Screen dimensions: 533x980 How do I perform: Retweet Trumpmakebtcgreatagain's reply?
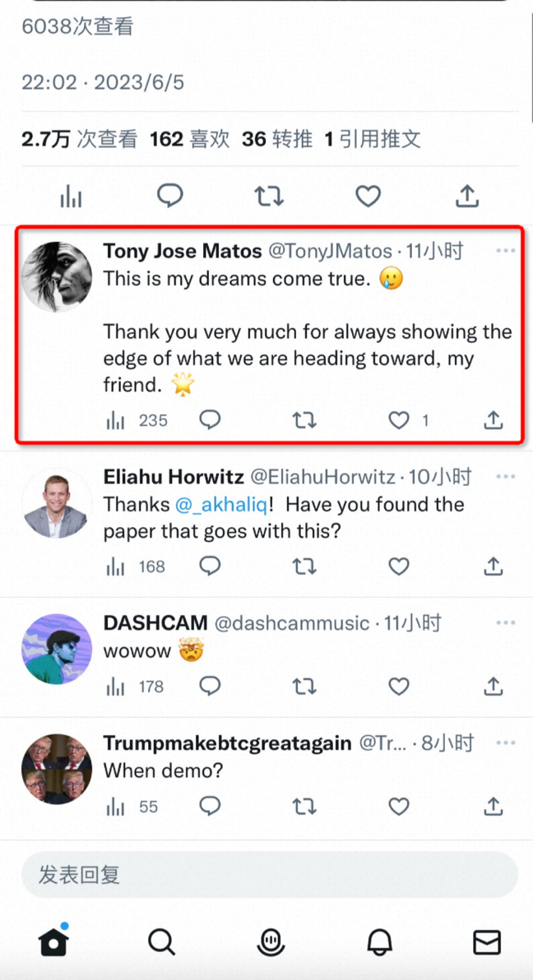(304, 807)
